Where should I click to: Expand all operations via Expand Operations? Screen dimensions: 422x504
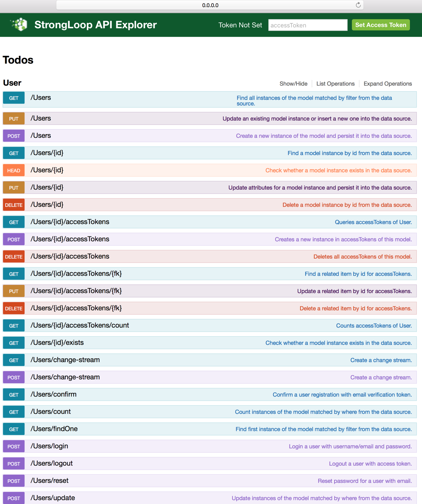(387, 83)
